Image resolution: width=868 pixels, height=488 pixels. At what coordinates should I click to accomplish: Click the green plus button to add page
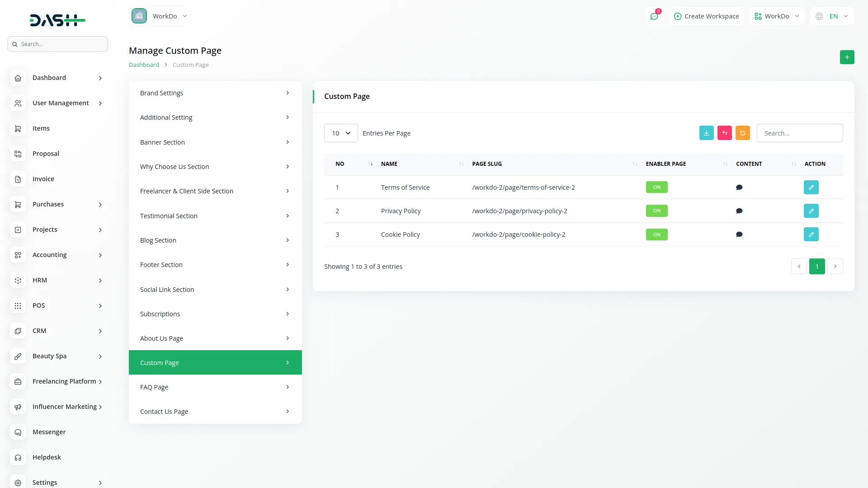[847, 57]
